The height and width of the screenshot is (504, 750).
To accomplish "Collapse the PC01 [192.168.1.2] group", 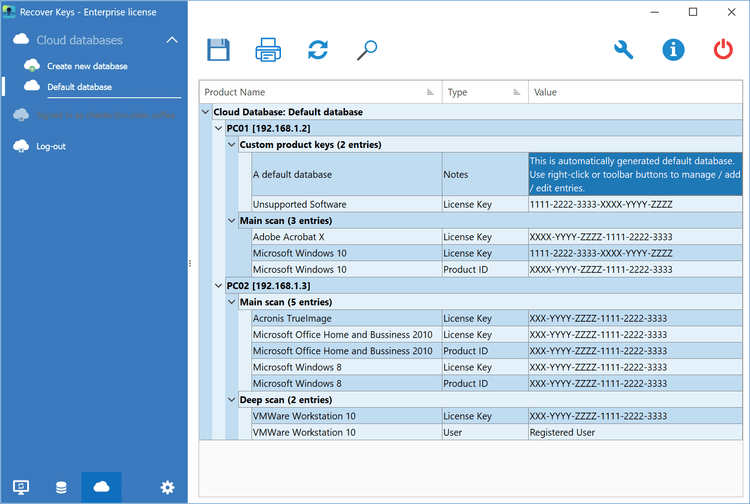I will pyautogui.click(x=219, y=128).
